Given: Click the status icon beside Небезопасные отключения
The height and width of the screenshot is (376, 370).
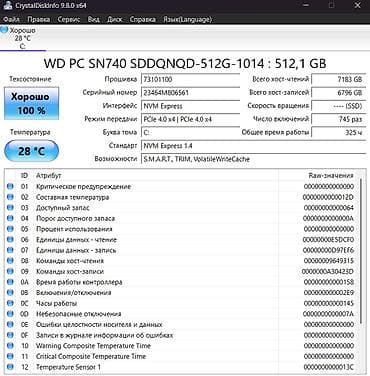Looking at the screenshot, I should point(10,314).
